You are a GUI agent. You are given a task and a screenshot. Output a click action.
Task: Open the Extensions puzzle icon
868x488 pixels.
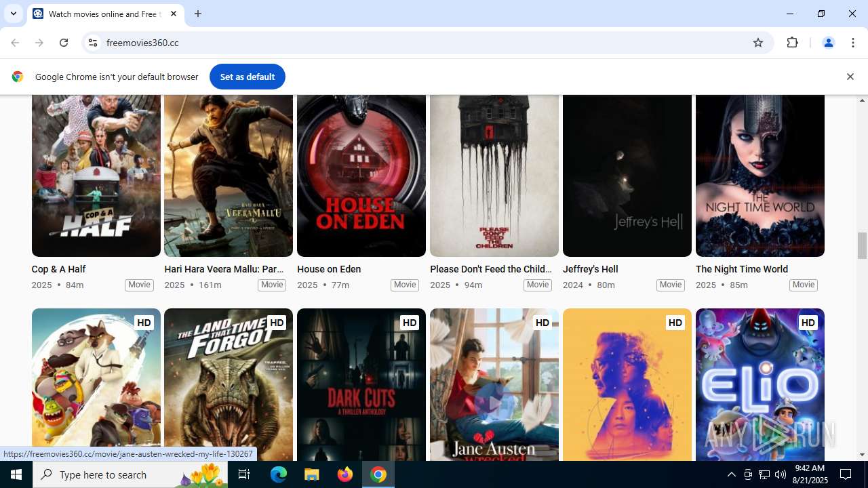[x=792, y=43]
